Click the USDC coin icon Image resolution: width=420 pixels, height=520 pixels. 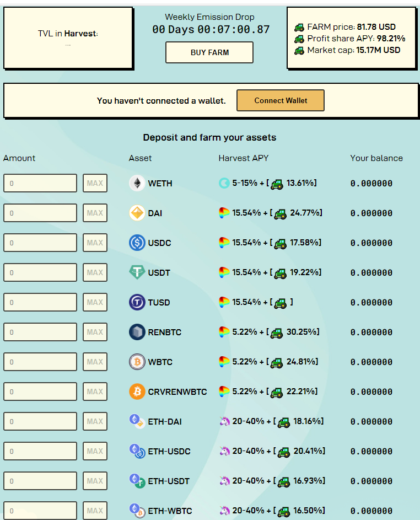137,243
